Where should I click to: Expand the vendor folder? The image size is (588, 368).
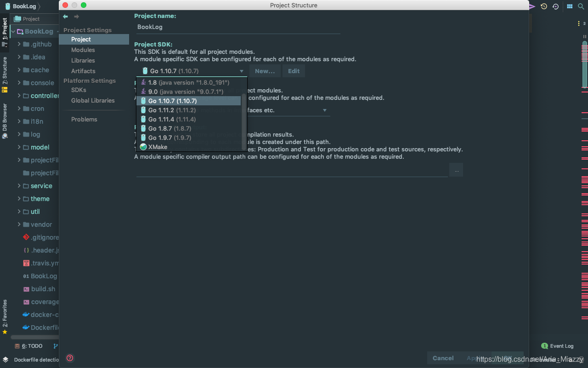point(19,224)
